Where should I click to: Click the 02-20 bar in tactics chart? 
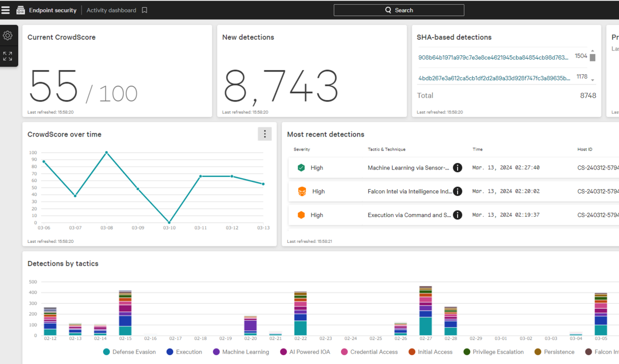[x=251, y=326]
